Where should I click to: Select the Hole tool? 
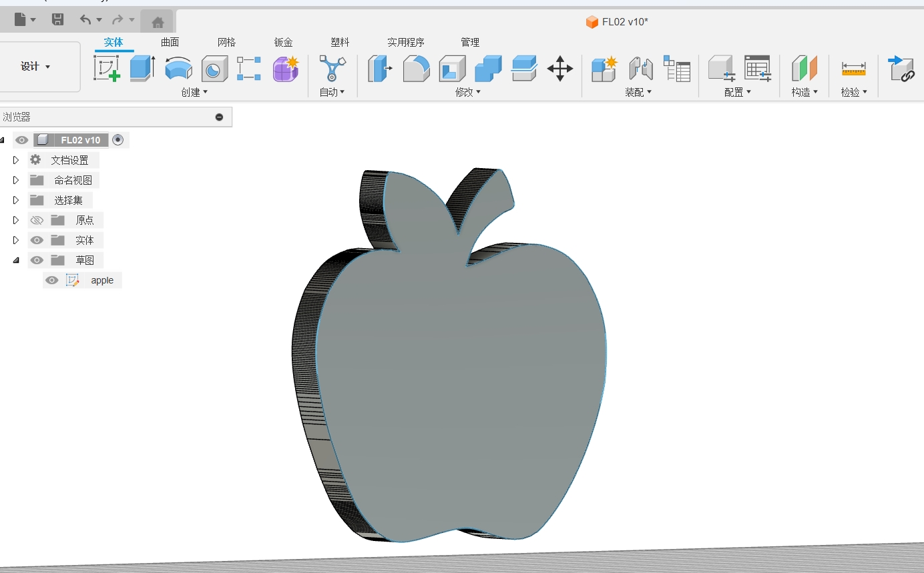(214, 69)
